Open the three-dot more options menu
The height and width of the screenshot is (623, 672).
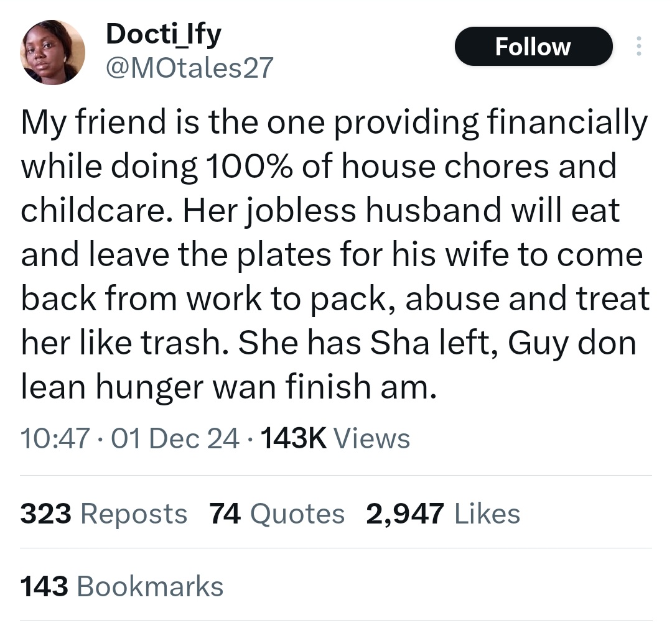[638, 47]
